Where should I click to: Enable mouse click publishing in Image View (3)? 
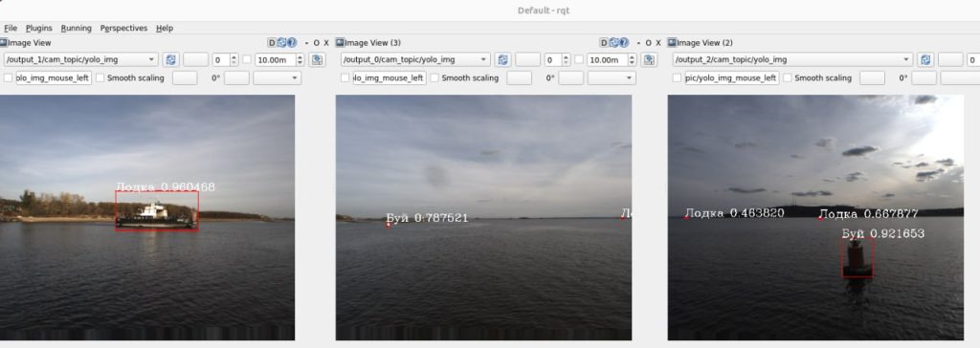[345, 78]
